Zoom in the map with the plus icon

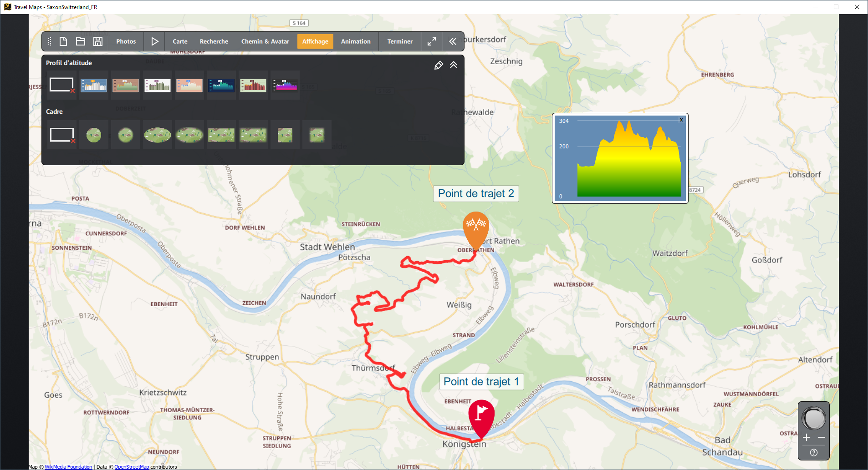click(807, 437)
